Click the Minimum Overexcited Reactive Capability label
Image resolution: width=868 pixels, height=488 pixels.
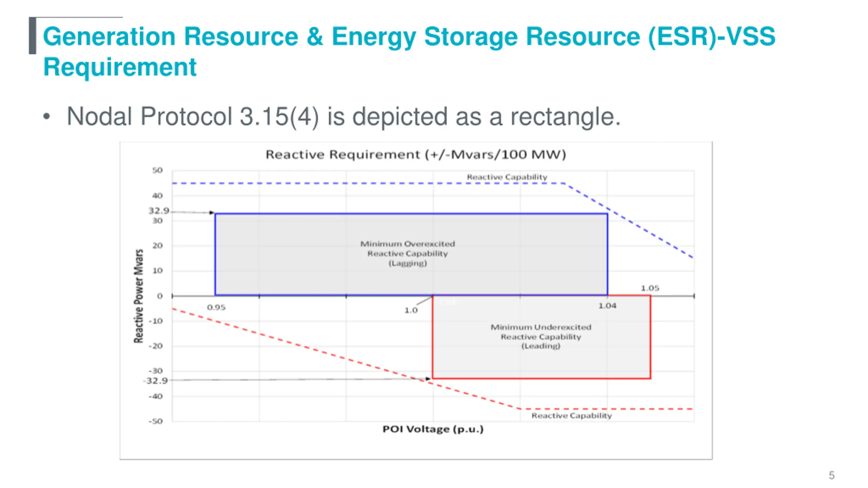pyautogui.click(x=407, y=253)
